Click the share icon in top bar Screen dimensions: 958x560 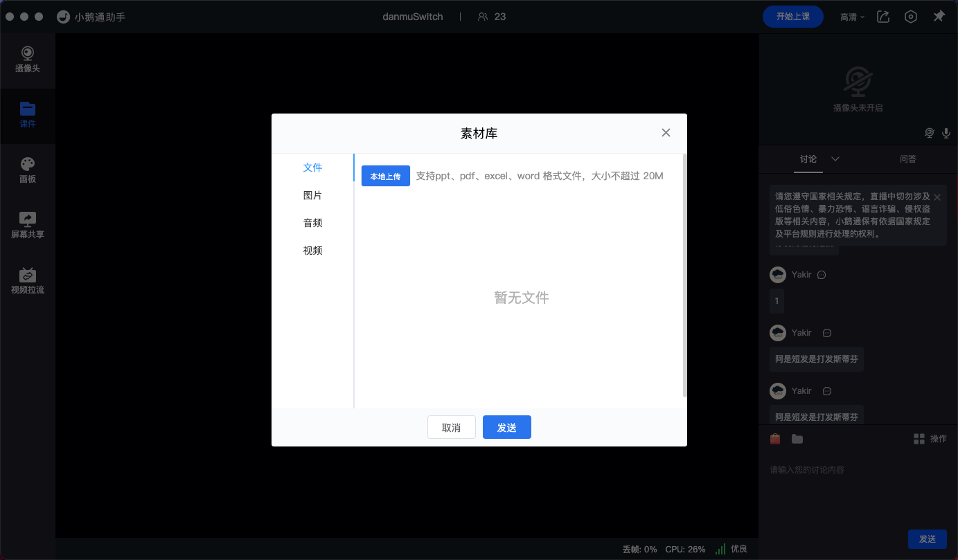click(x=883, y=17)
